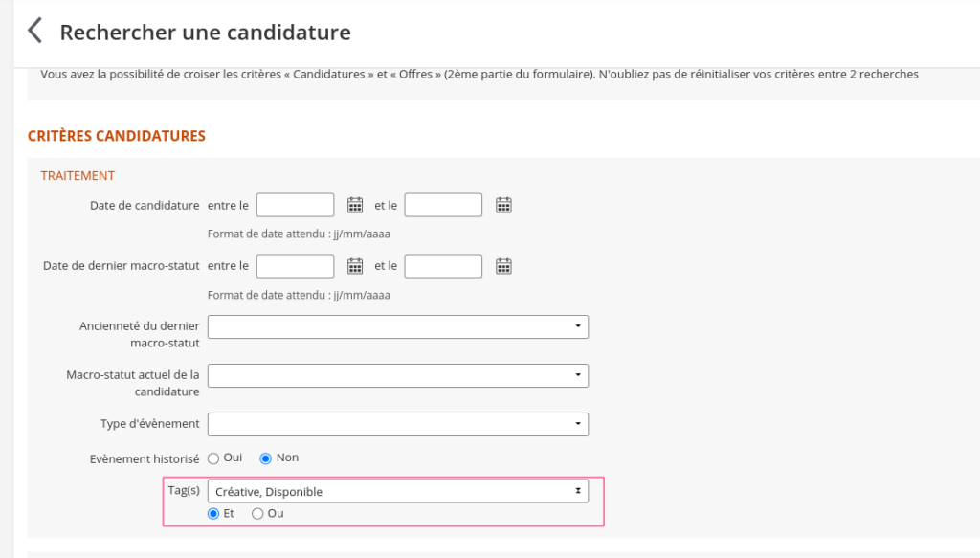Expand 'Ancienneté du dernier macro-statut' dropdown

click(x=397, y=327)
